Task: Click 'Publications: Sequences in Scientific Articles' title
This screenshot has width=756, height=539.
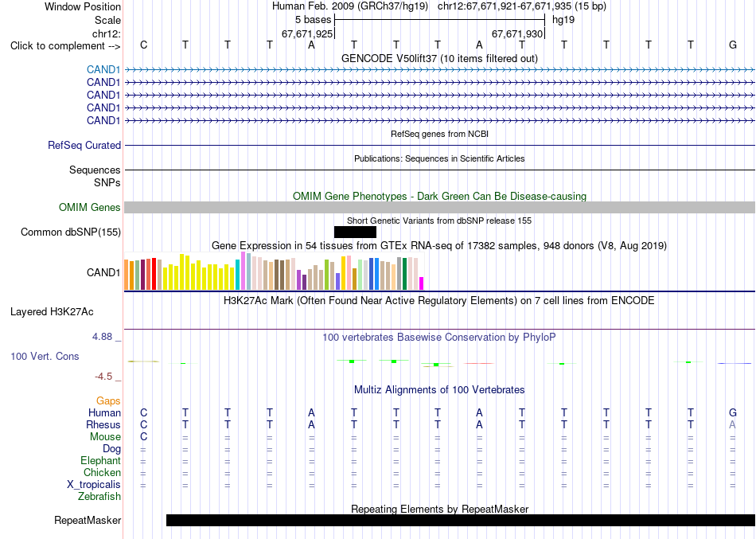Action: pos(439,158)
